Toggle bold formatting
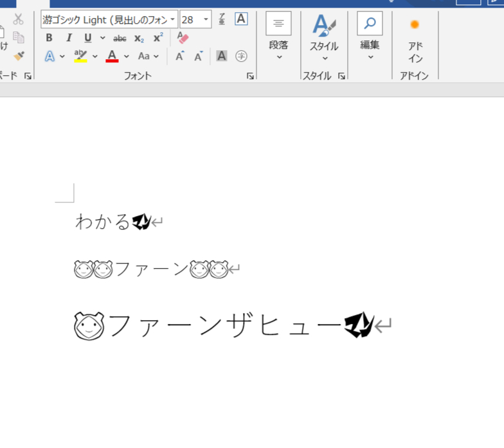This screenshot has height=448, width=504. click(49, 38)
